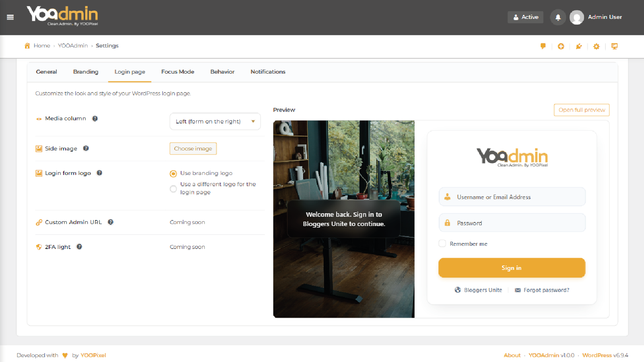Click the plus circle icon in the toolbar
644x362 pixels.
pos(561,46)
